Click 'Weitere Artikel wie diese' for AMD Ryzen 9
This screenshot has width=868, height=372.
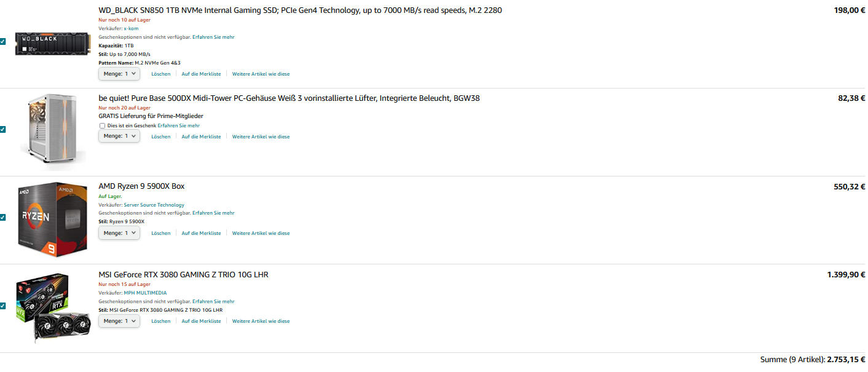pyautogui.click(x=261, y=233)
